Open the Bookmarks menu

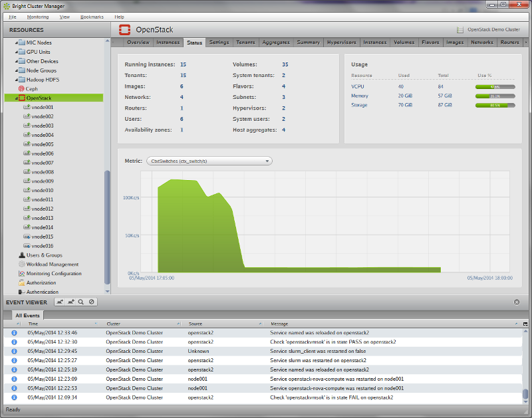coord(92,17)
